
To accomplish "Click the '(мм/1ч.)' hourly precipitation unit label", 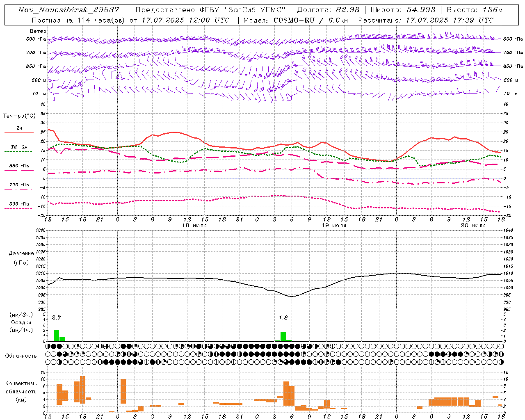I will pyautogui.click(x=21, y=330).
